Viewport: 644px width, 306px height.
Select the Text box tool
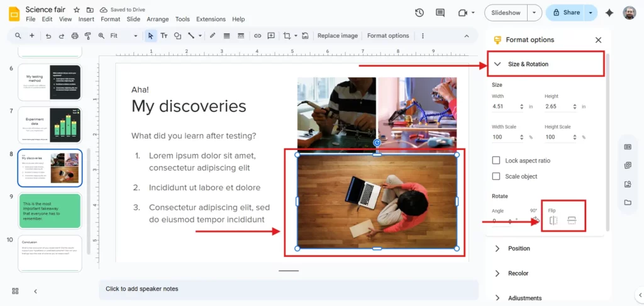(164, 36)
